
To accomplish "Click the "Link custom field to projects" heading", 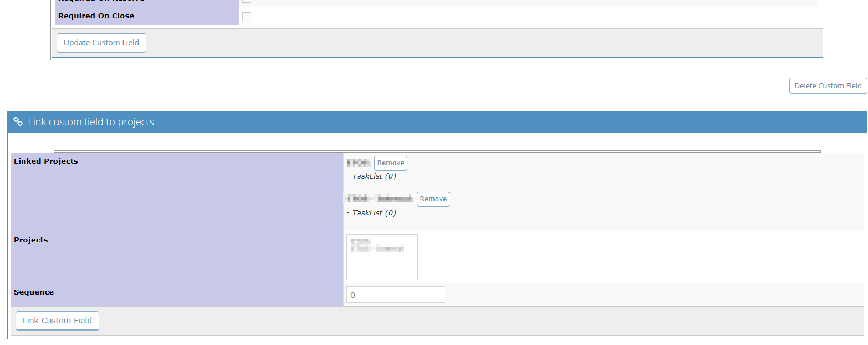I will point(91,121).
